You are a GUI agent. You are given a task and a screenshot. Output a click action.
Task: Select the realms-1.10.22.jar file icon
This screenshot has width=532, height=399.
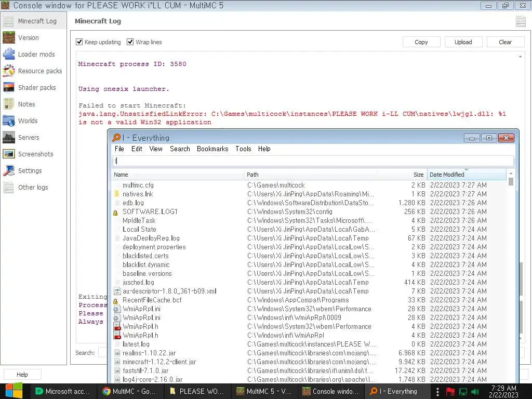point(117,353)
